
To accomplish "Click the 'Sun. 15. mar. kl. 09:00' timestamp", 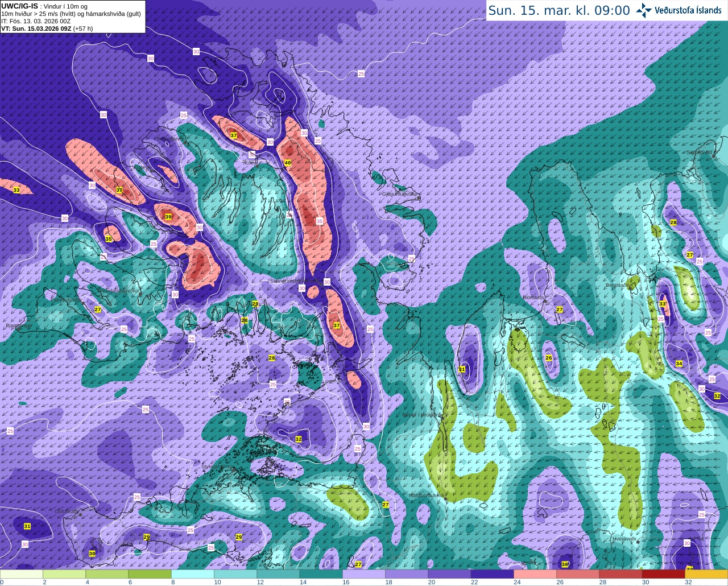I will coord(559,10).
